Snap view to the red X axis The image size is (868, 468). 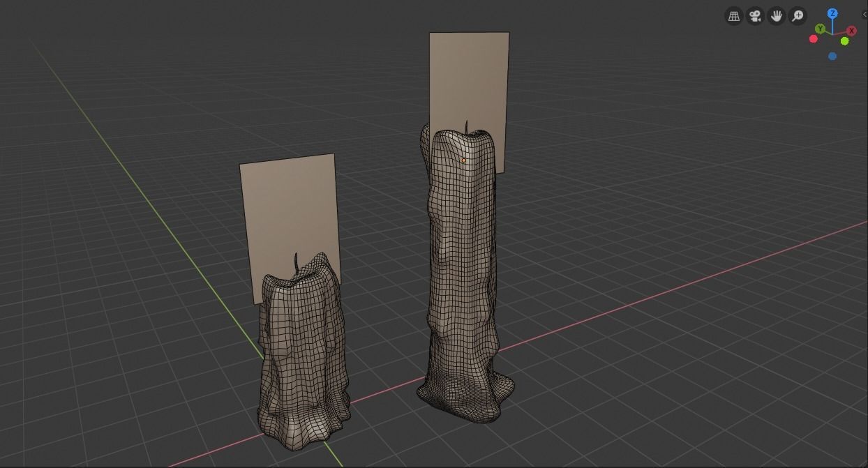(851, 31)
